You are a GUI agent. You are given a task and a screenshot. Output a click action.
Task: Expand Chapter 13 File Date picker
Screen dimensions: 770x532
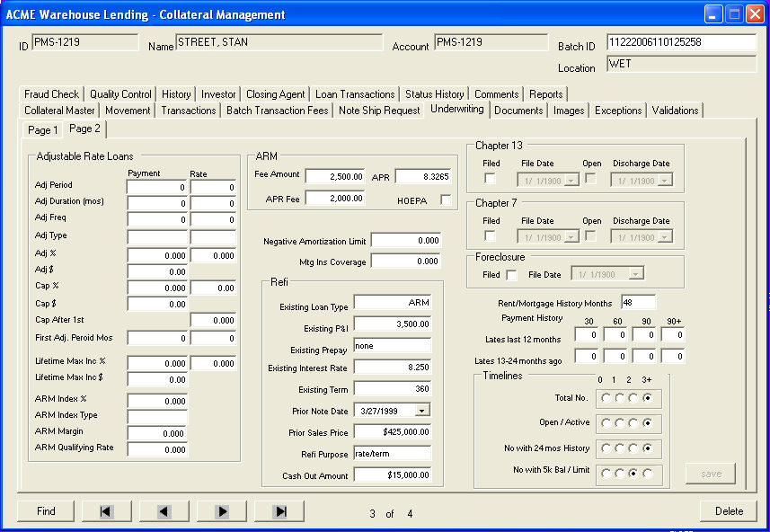pos(571,179)
